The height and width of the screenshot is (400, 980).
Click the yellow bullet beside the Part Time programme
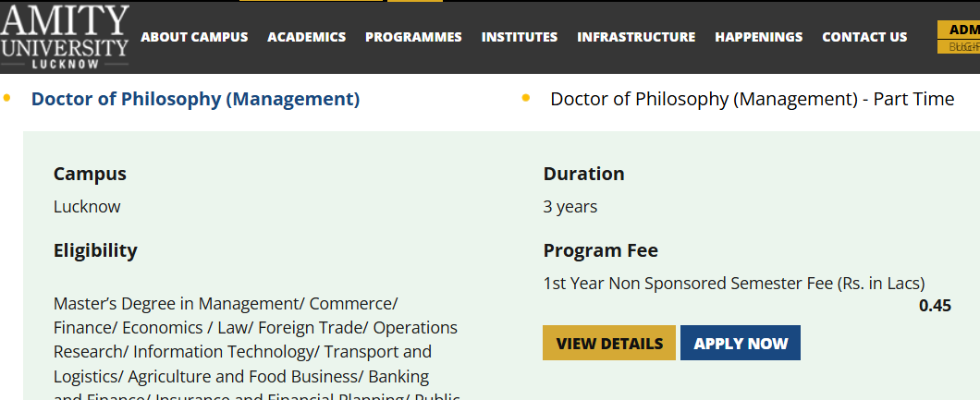tap(526, 97)
